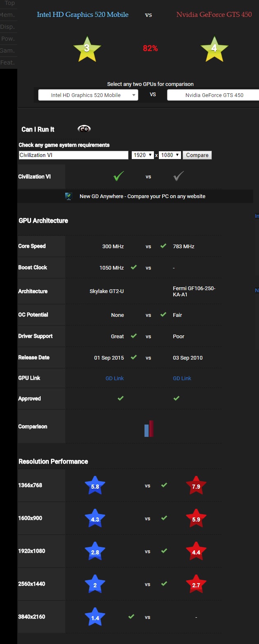259x644 pixels.
Task: Click the blue 1.4 star for 3840x2160
Action: tap(95, 617)
